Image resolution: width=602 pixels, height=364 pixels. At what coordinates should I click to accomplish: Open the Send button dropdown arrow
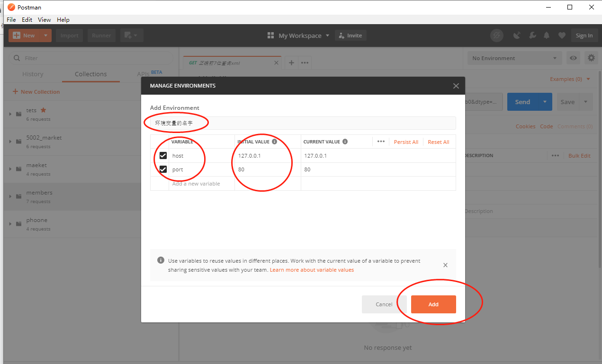pos(545,102)
